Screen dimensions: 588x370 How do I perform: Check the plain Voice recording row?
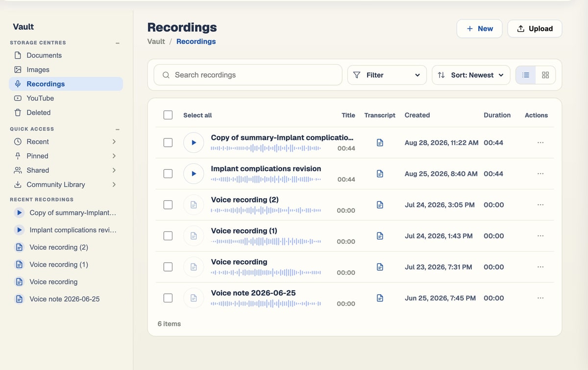[x=168, y=267]
